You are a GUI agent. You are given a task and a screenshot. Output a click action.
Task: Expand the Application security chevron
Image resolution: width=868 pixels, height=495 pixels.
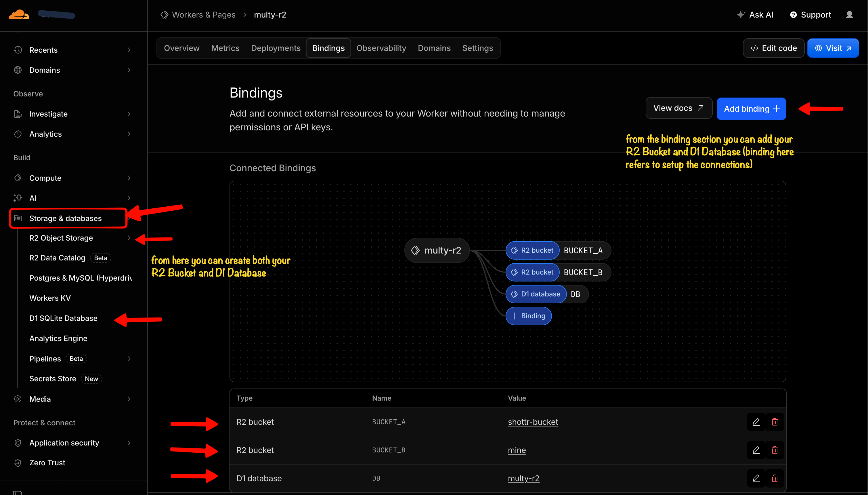pos(129,443)
